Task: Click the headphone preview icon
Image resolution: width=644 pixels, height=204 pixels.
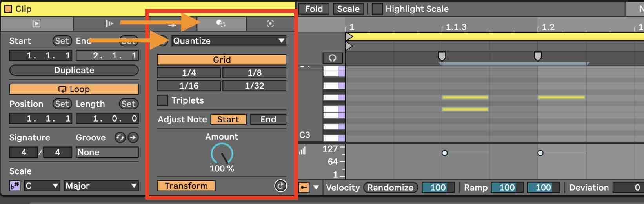Action: (x=333, y=58)
